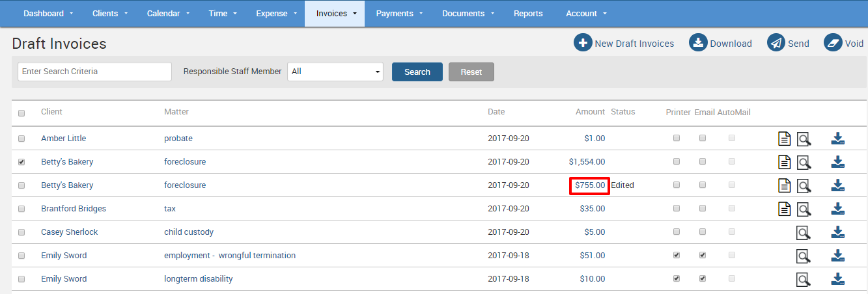Toggle the select-all checkbox in table header

click(x=21, y=113)
